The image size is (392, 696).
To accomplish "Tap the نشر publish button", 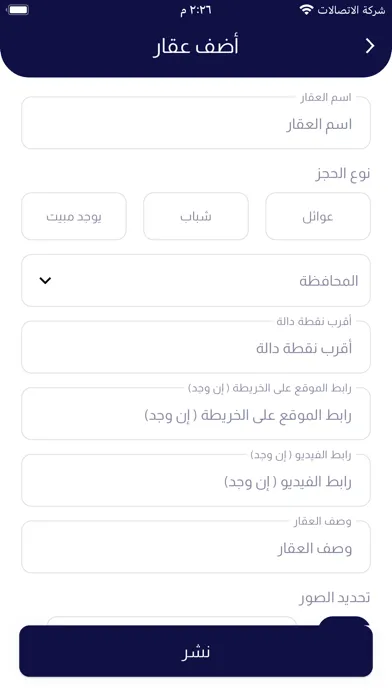I will point(196,651).
